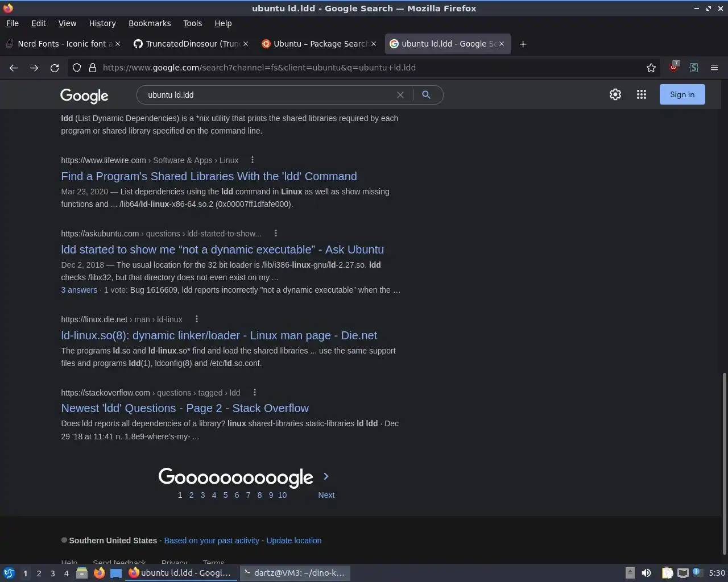Open the uBlock extension icon showing 7
The image size is (728, 582).
[x=674, y=67]
